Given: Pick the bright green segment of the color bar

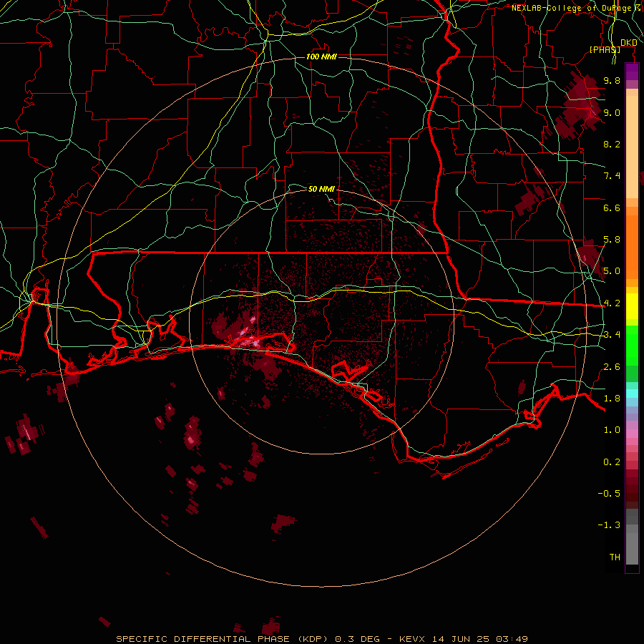Looking at the screenshot, I should 632,345.
